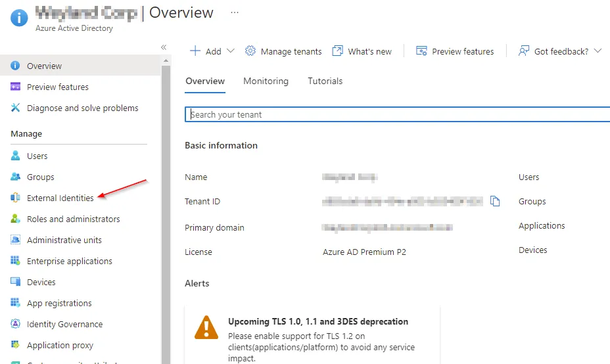Click the sidebar scrollbar up arrow
This screenshot has width=610, height=364.
(x=166, y=60)
